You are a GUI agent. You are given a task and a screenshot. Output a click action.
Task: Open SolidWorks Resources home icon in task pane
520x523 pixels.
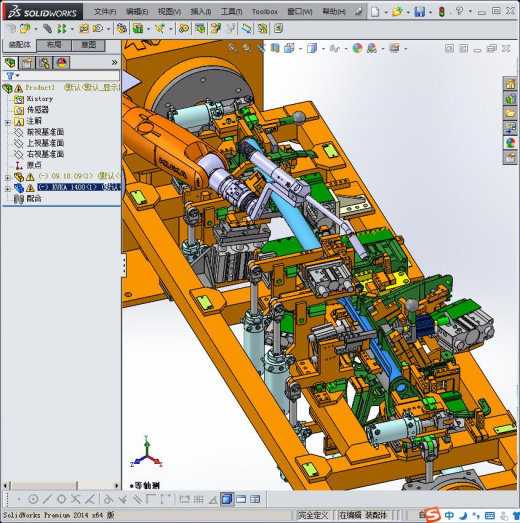pyautogui.click(x=510, y=84)
